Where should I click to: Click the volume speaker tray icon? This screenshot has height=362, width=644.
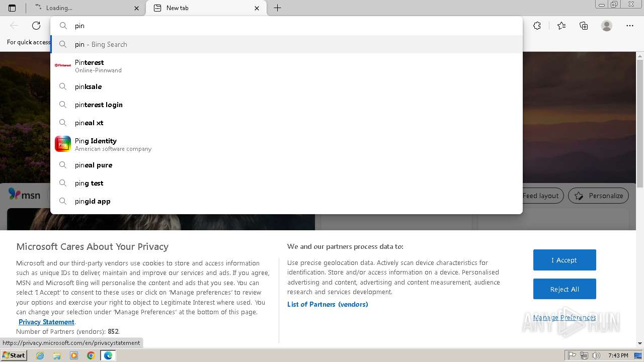click(x=596, y=355)
